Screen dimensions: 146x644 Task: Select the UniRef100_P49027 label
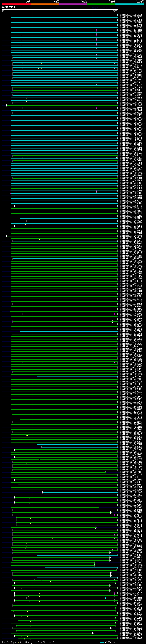tap(131, 95)
